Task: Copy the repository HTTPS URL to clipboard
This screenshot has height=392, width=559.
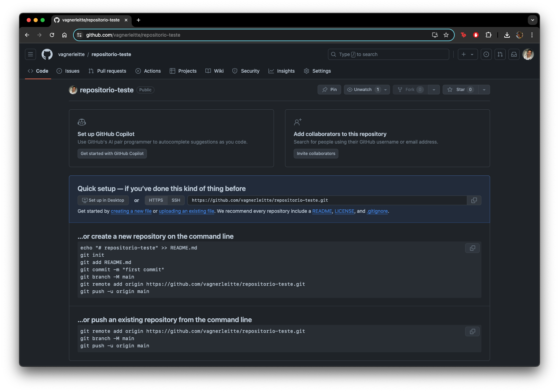Action: 474,200
